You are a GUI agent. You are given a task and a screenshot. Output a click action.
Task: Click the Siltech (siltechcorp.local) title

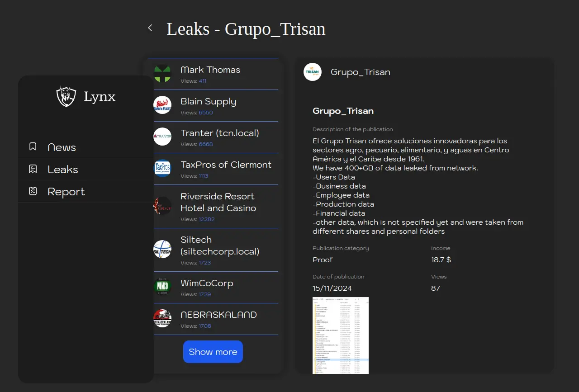pos(220,246)
